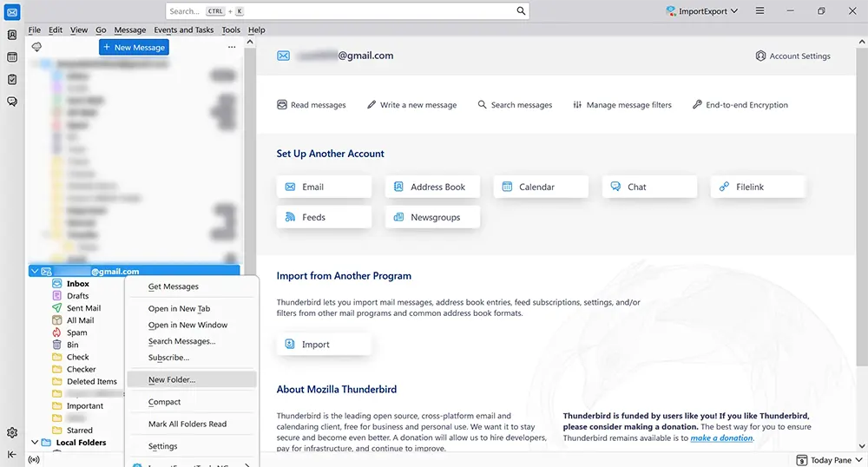The width and height of the screenshot is (868, 467).
Task: Click the online status indicator icon
Action: (x=34, y=460)
